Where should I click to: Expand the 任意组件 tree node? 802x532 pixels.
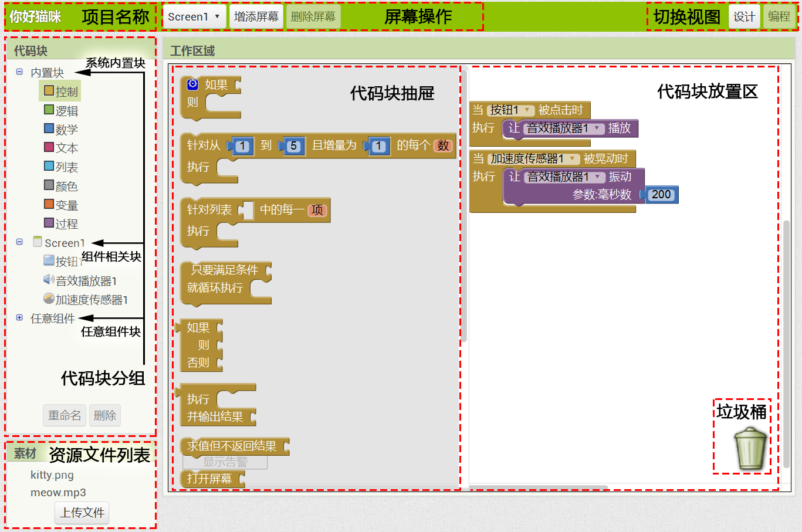[19, 317]
